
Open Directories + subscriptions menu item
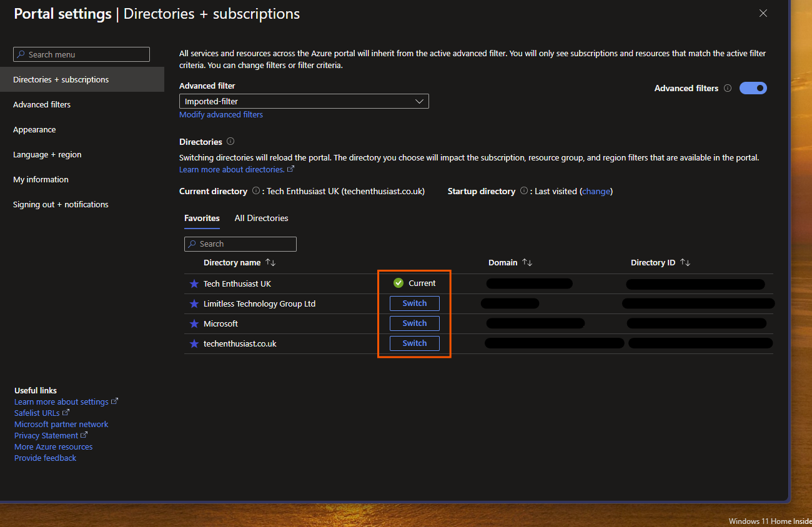click(x=82, y=79)
